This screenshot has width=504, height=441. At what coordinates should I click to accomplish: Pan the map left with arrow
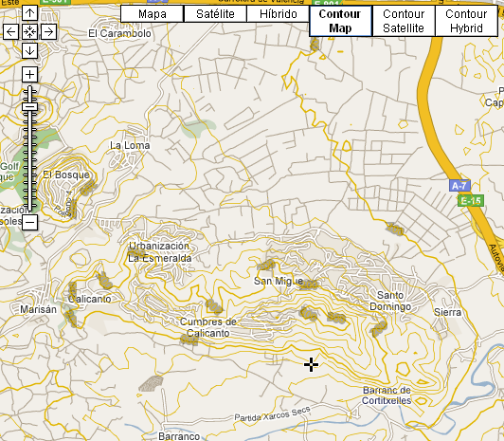pos(10,32)
